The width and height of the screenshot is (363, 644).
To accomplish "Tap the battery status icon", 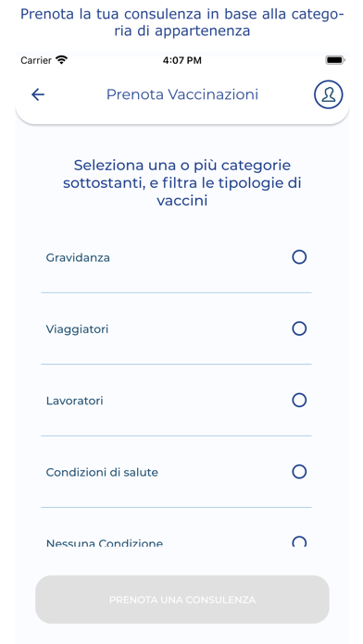I will click(x=335, y=60).
